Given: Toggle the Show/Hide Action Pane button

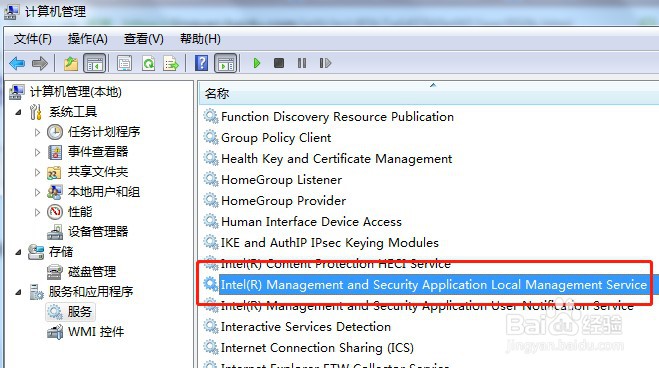Looking at the screenshot, I should (226, 63).
